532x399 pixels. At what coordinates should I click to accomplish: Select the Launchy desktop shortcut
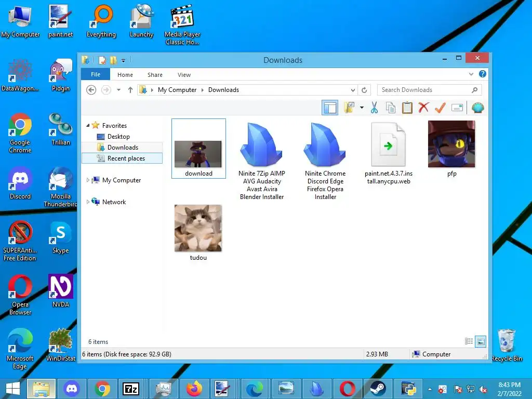(x=141, y=21)
